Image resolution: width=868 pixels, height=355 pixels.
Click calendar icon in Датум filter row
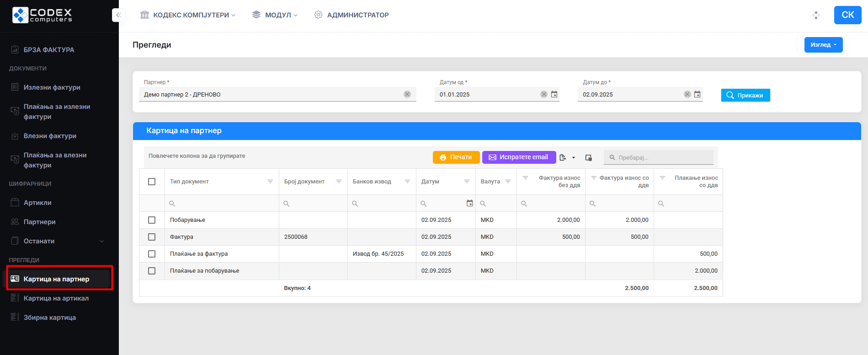pyautogui.click(x=469, y=203)
